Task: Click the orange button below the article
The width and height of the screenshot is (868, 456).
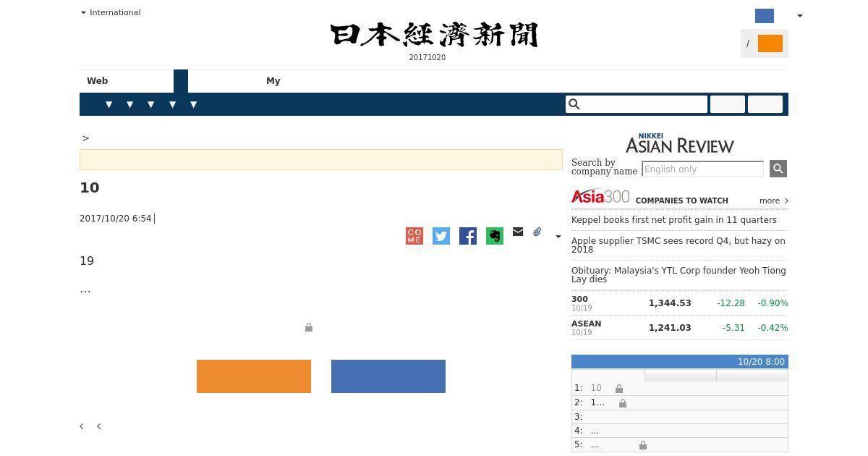Action: [254, 376]
